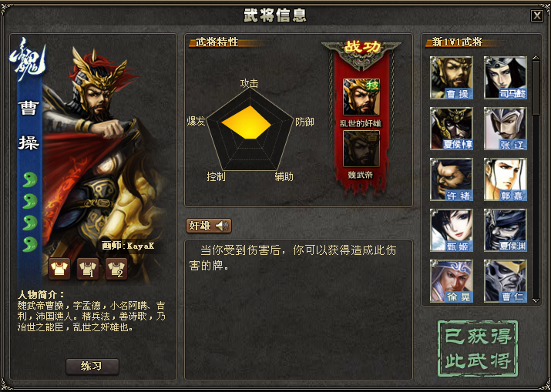This screenshot has height=392, width=551.
Task: Pick the 徐晃 general icon
Action: 451,280
